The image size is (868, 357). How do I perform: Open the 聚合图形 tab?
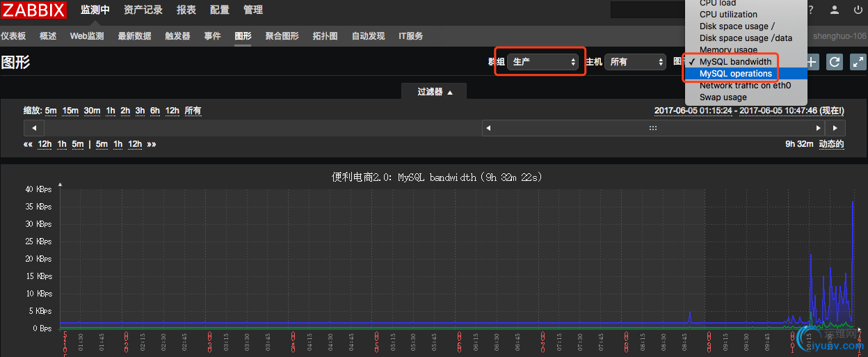282,36
